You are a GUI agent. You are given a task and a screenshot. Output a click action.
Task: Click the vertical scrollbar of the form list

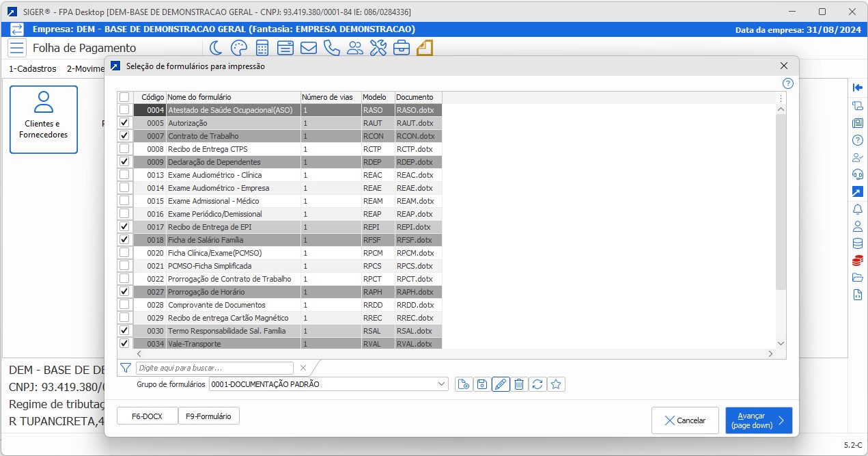[781, 205]
